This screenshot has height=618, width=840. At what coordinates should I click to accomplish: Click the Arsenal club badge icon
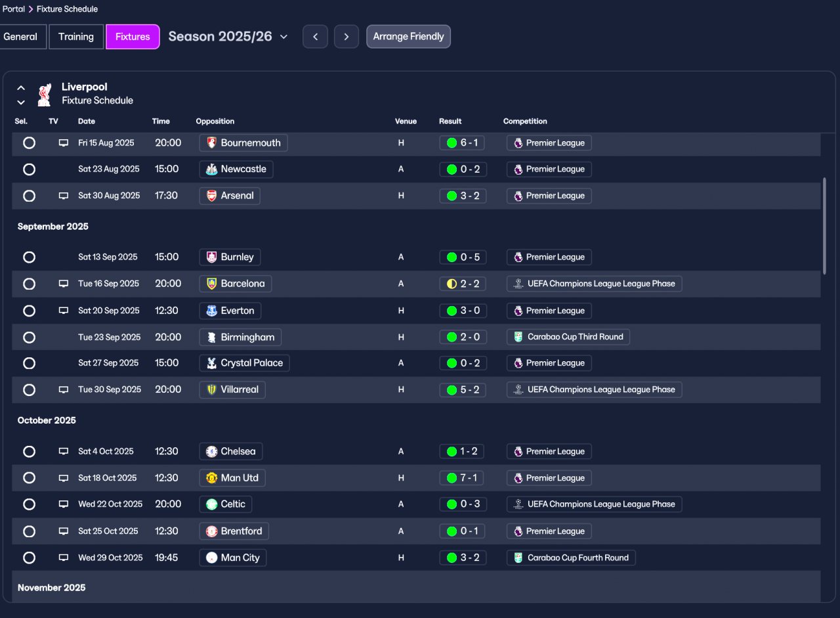(x=211, y=196)
